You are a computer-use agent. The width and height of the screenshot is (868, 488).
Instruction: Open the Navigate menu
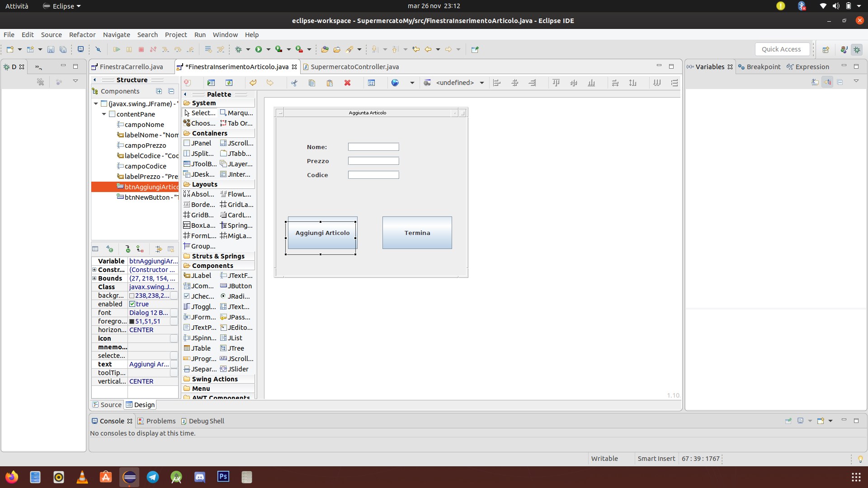tap(116, 34)
